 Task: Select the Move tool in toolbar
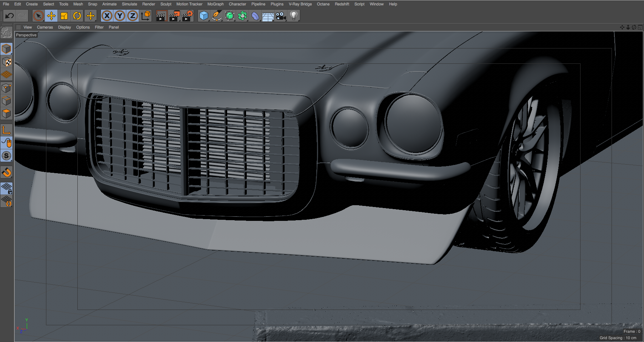pos(51,16)
